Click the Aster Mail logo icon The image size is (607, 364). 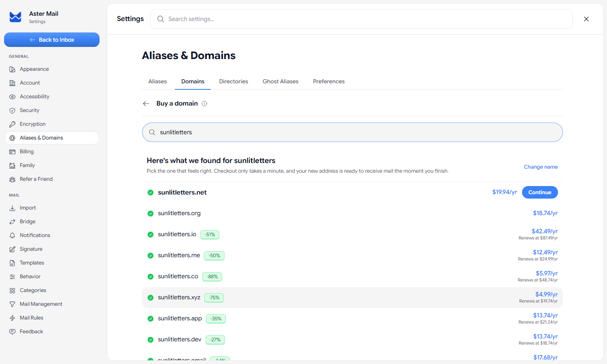(15, 17)
